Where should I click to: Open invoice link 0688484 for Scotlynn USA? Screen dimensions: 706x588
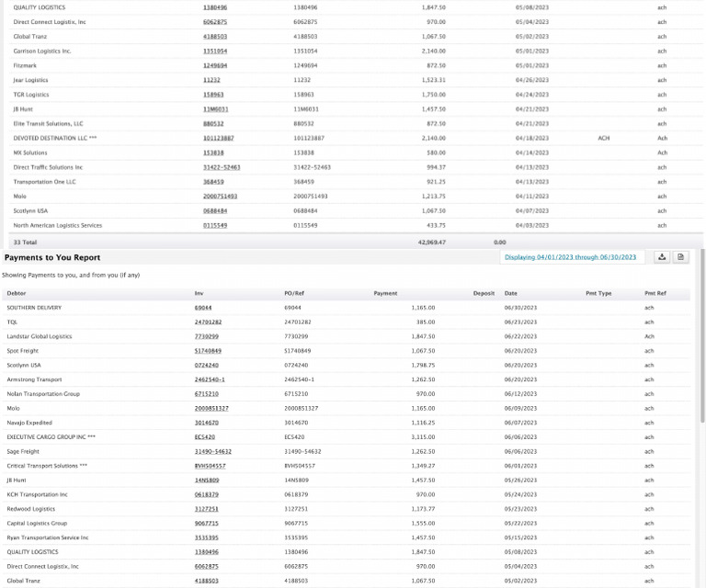click(x=215, y=211)
